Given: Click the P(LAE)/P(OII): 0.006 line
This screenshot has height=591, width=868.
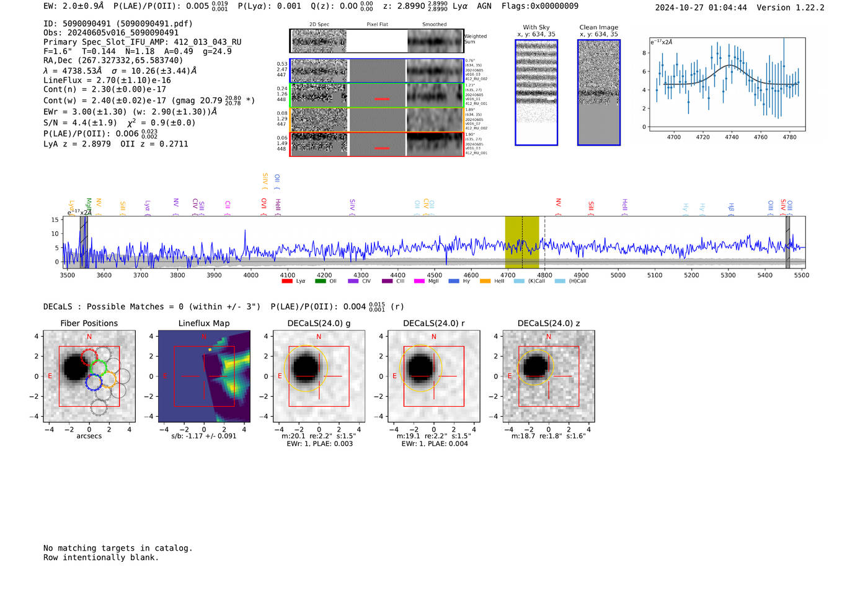Looking at the screenshot, I should click(x=100, y=133).
